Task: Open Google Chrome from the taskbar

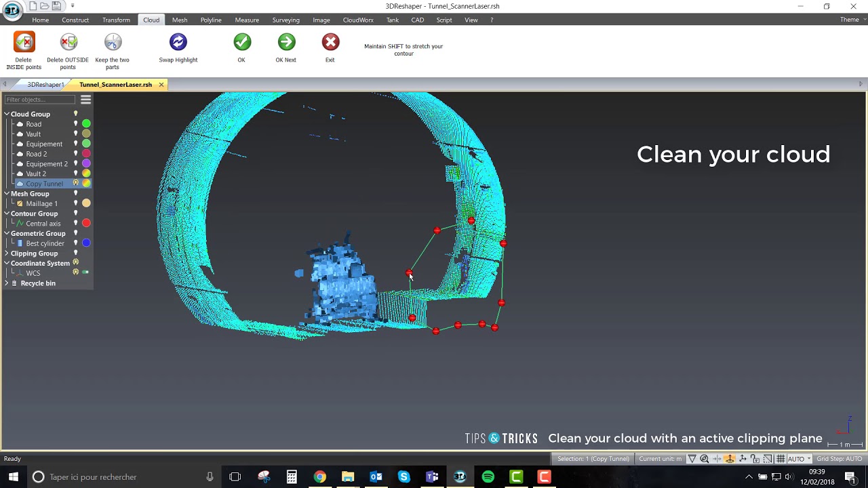Action: coord(319,477)
